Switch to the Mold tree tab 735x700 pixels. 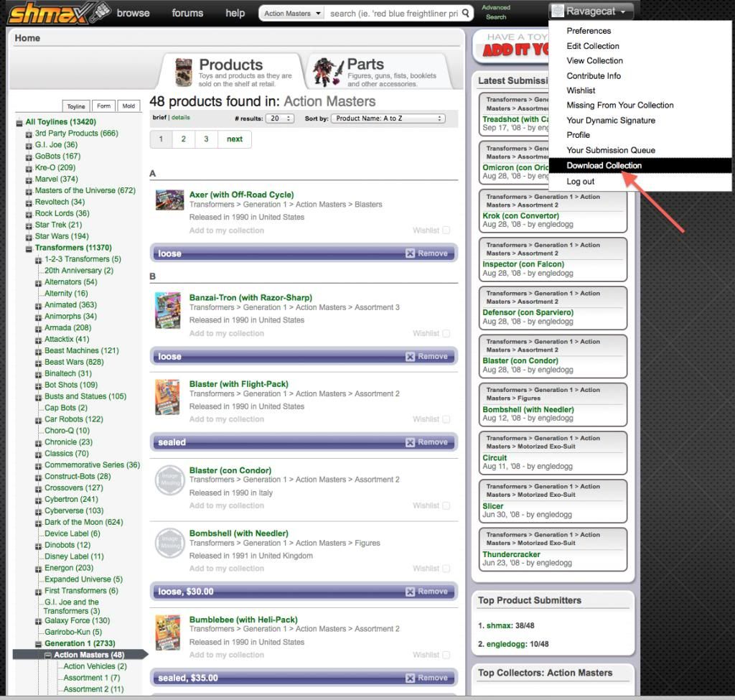click(x=128, y=106)
